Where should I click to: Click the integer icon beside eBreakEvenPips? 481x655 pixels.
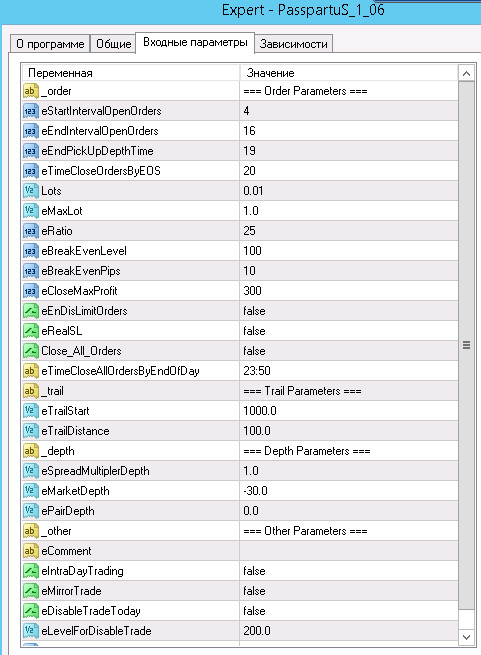click(31, 271)
